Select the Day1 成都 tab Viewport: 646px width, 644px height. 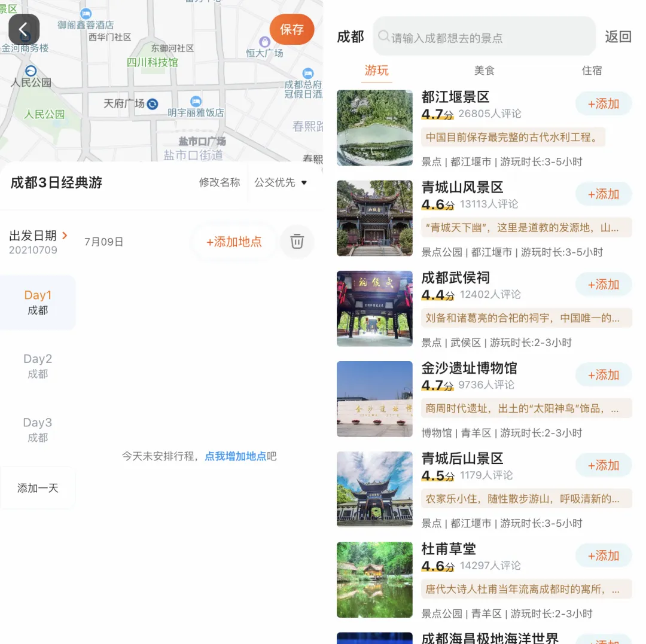click(38, 302)
